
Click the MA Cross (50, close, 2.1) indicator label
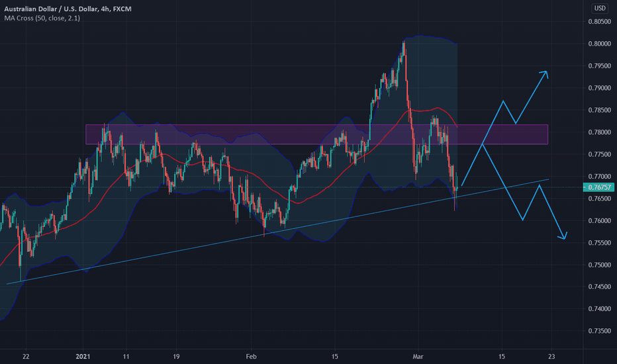(x=42, y=18)
